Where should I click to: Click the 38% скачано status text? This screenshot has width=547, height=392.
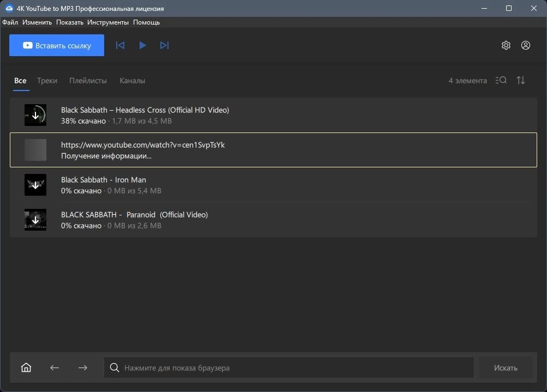pyautogui.click(x=83, y=121)
